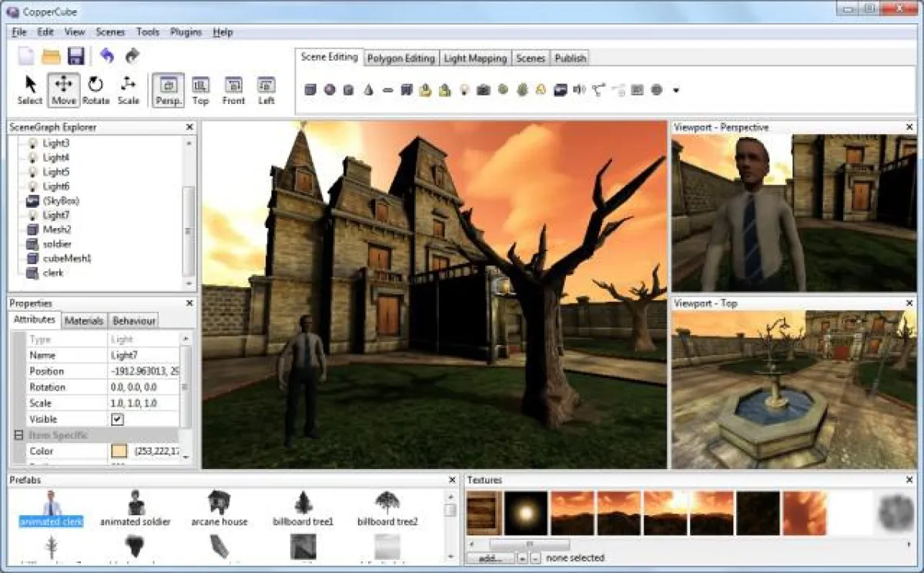Toggle the Left view button

pyautogui.click(x=266, y=89)
